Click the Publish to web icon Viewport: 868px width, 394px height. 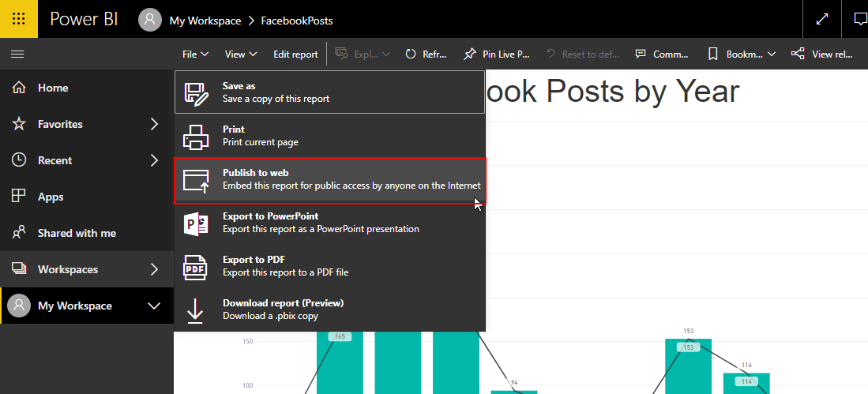[196, 180]
